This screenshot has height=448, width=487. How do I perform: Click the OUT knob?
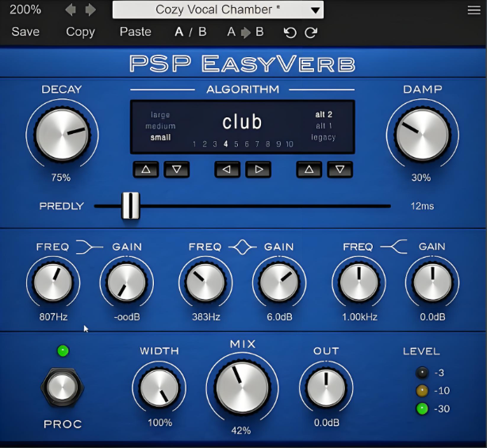point(326,388)
